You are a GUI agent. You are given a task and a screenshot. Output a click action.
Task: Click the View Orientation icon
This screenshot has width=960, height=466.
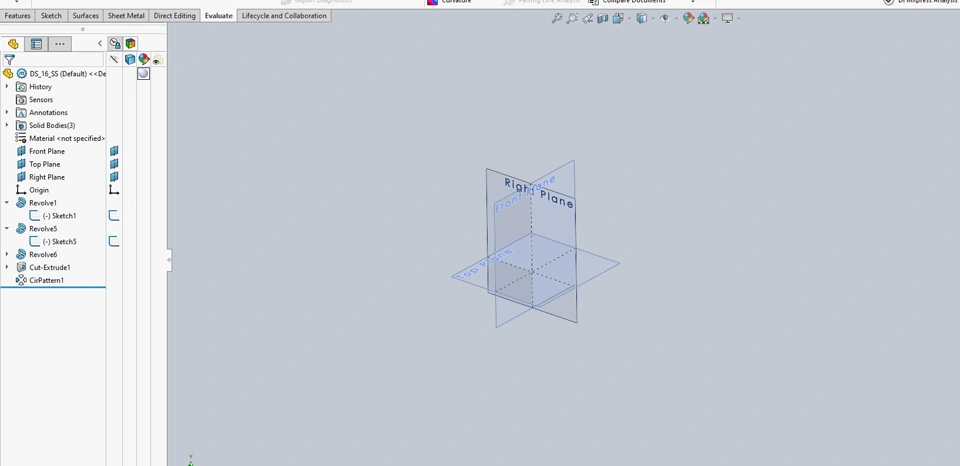617,19
